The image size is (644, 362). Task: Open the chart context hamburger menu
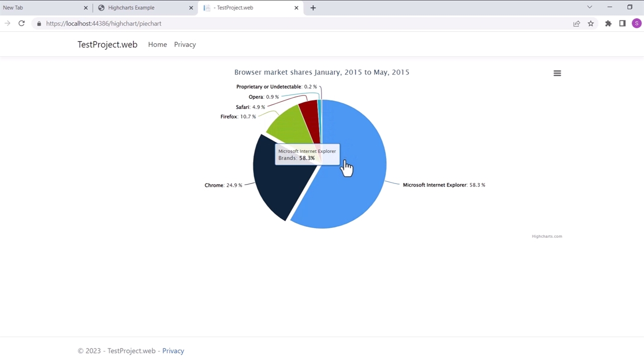[557, 73]
